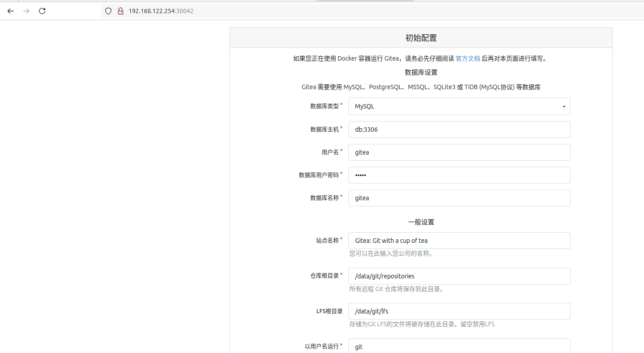Click the 数据库类型 label
This screenshot has height=353, width=644.
click(325, 106)
